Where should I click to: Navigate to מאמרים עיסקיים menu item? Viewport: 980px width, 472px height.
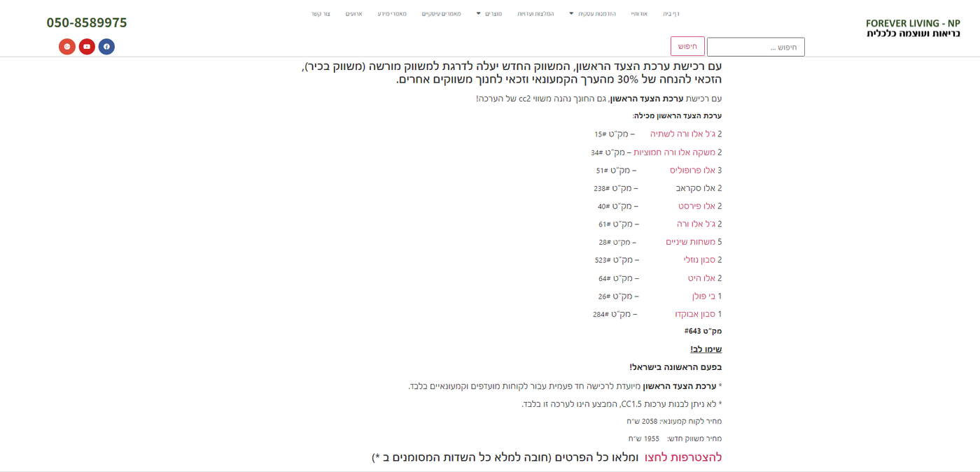441,14
